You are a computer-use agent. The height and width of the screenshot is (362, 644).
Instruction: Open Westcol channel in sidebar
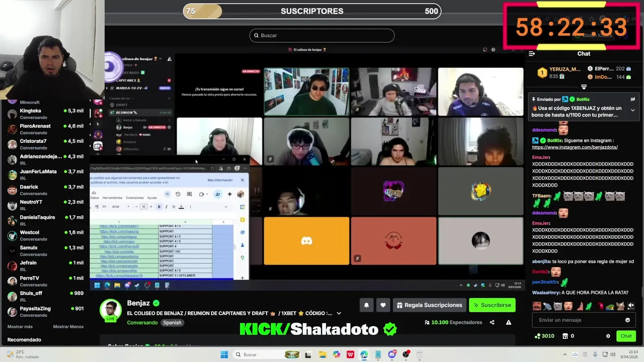pos(45,236)
